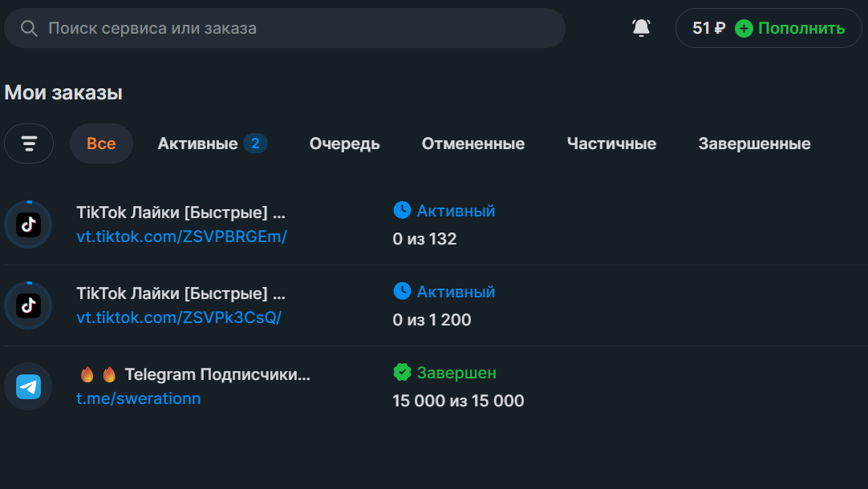Show the Отмененные orders tab

[x=473, y=143]
